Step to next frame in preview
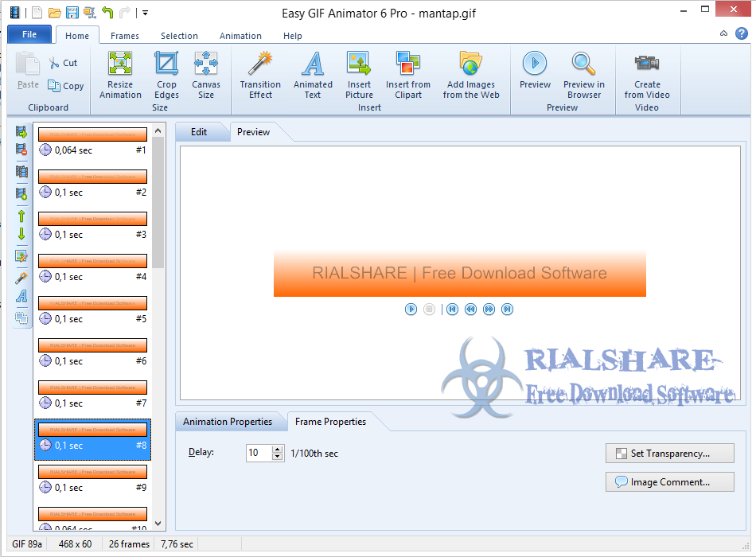 [489, 309]
